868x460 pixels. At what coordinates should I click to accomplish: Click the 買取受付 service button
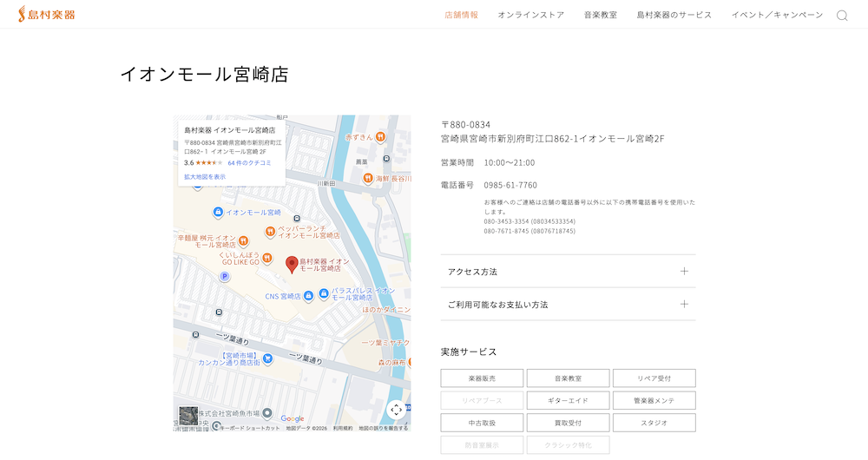568,423
